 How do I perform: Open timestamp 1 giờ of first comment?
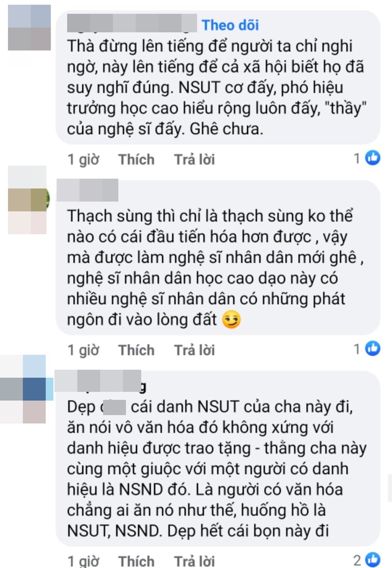83,160
